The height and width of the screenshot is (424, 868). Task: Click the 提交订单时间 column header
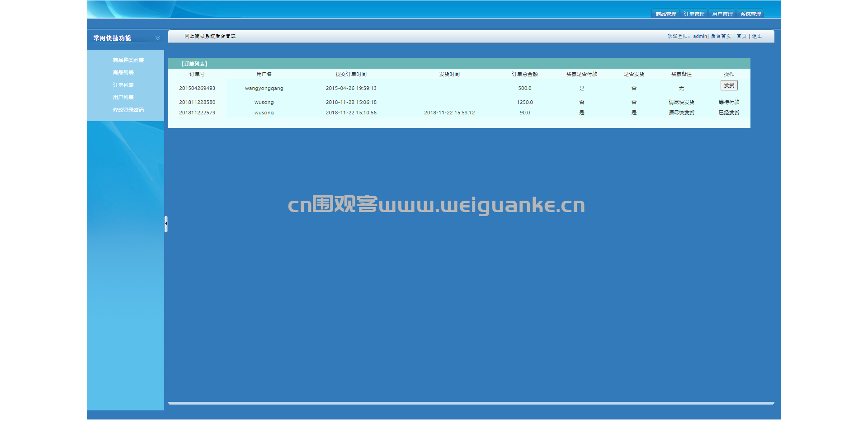tap(351, 74)
